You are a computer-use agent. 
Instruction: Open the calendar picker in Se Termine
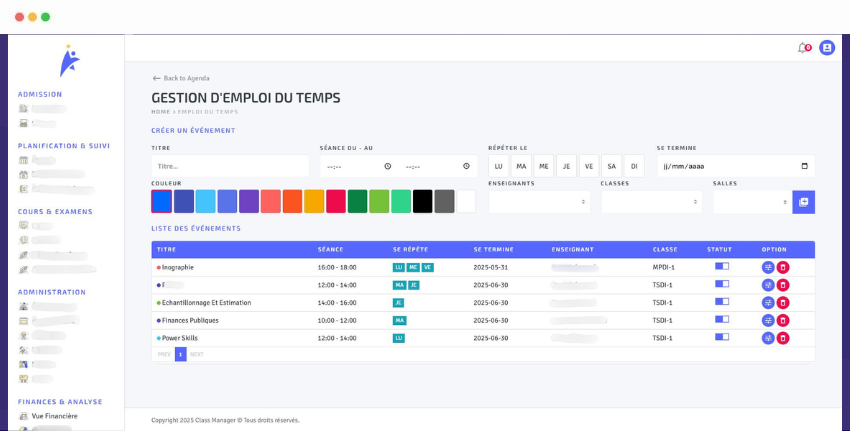click(804, 166)
